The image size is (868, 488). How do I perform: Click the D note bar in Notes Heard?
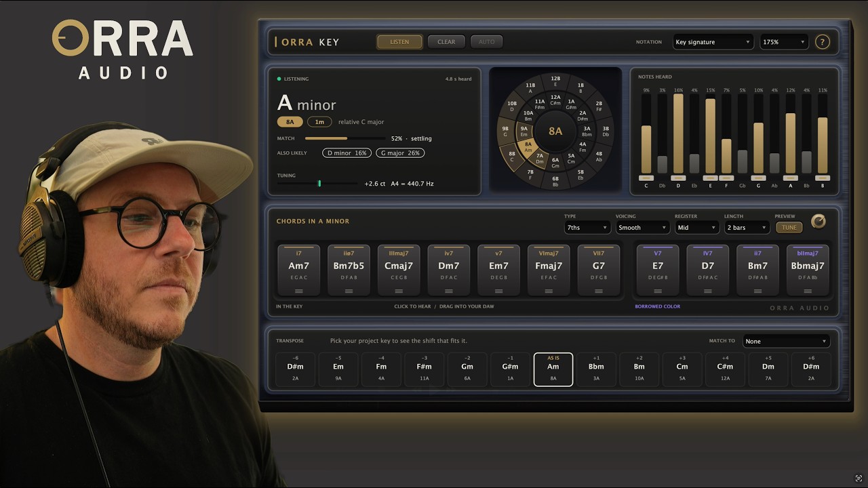coord(678,134)
